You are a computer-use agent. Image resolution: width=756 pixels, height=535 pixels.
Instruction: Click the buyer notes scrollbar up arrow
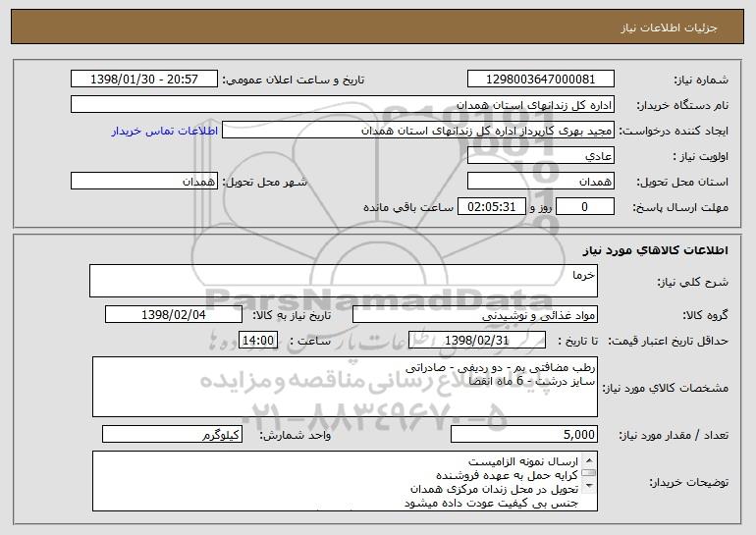coord(589,460)
